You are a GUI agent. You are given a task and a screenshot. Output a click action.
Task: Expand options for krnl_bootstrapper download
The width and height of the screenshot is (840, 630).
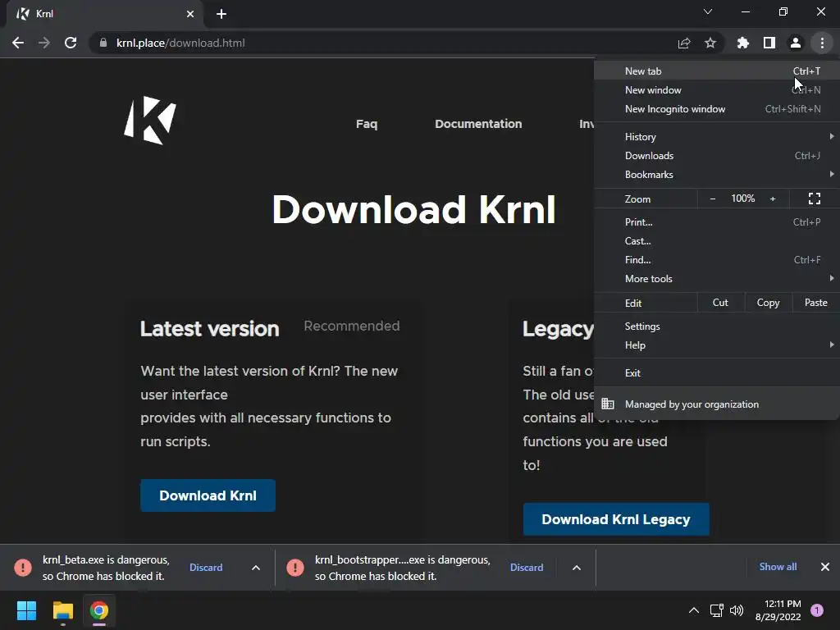tap(577, 568)
